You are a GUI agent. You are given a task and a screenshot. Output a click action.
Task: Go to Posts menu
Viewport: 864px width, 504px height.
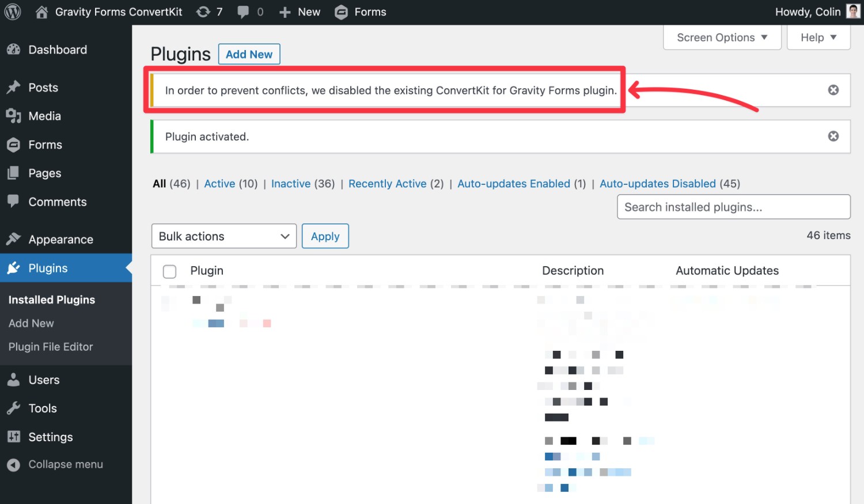click(43, 88)
